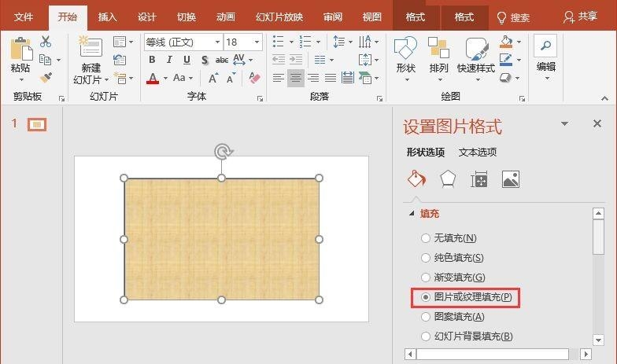Select the 无填充 radio option

426,237
